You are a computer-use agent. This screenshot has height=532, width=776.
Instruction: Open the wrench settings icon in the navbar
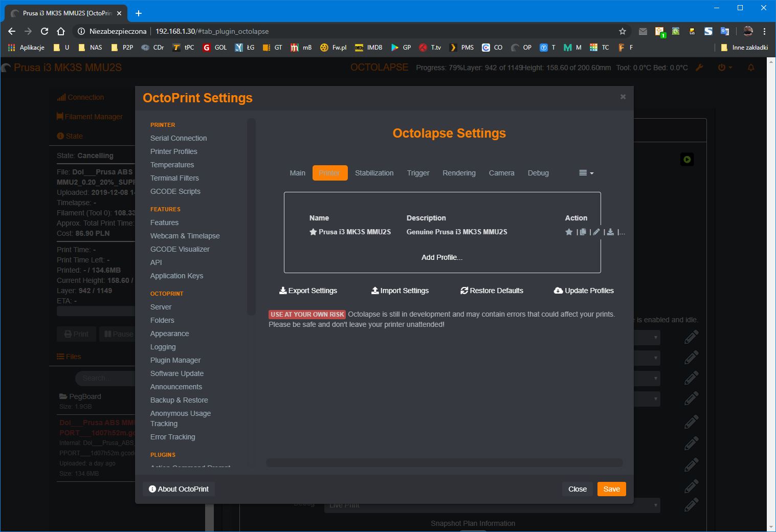(700, 68)
